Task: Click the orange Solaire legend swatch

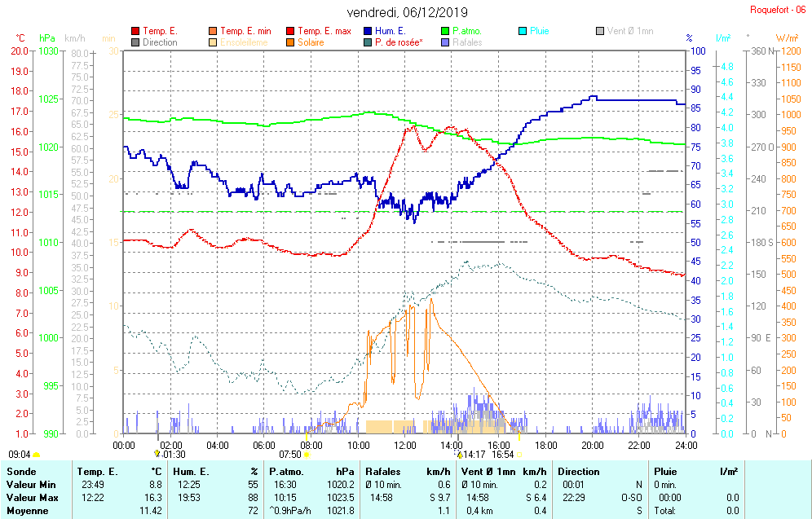Action: [x=290, y=42]
